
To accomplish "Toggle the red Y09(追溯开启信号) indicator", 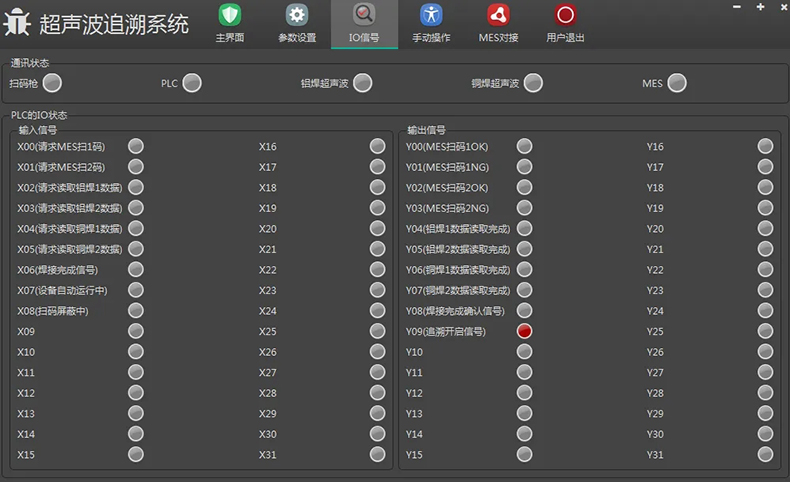I will click(524, 331).
